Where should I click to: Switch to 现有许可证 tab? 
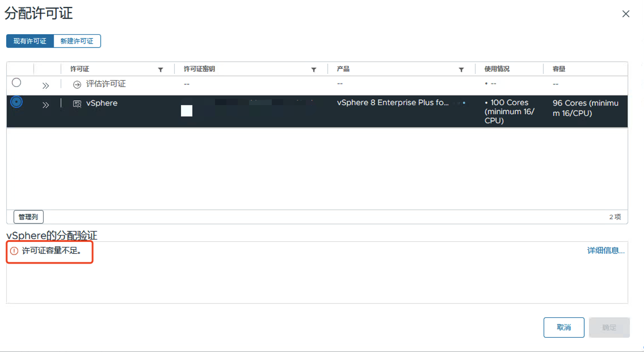pyautogui.click(x=30, y=41)
